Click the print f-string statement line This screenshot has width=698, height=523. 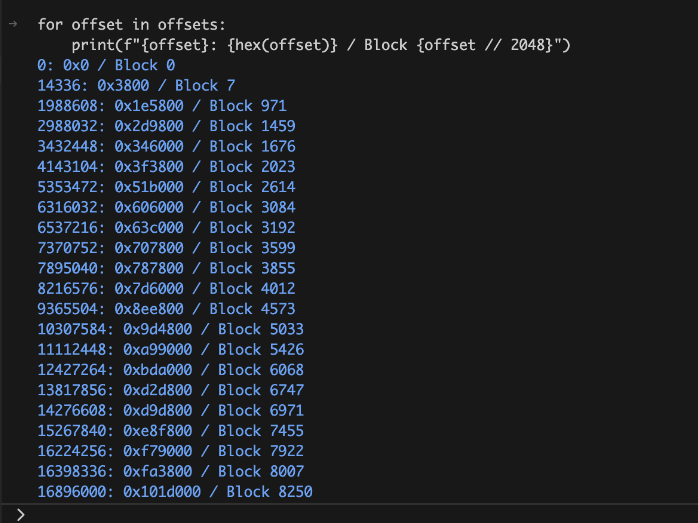320,45
